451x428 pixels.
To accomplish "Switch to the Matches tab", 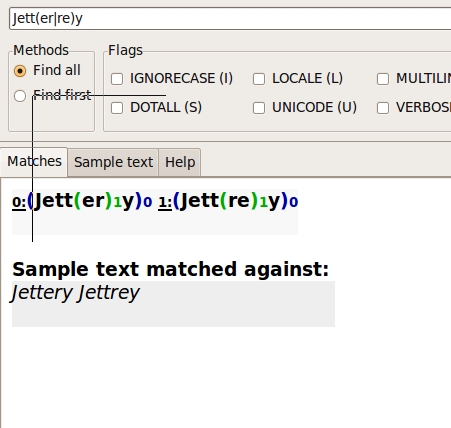I will pos(34,162).
